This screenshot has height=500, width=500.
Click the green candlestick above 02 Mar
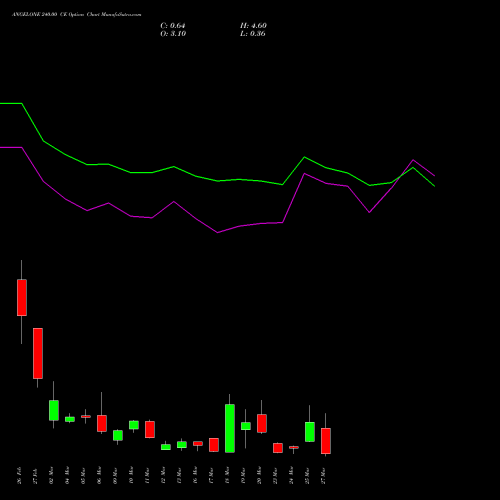click(x=54, y=410)
